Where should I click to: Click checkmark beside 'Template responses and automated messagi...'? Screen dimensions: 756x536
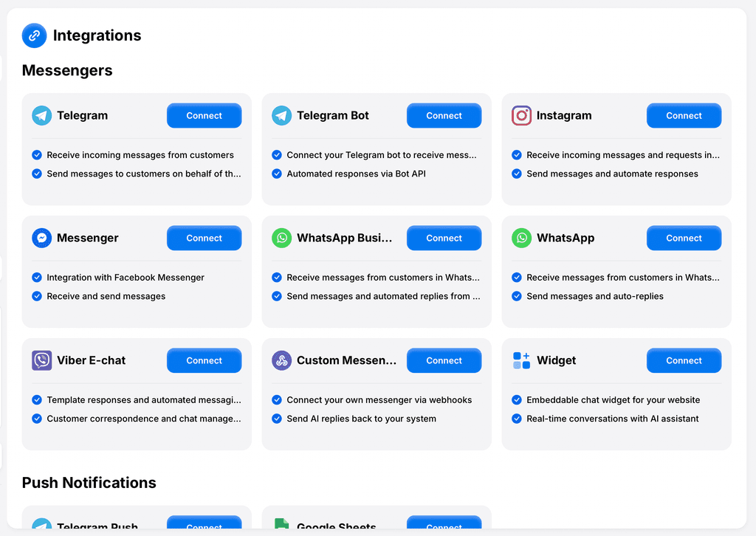click(37, 399)
